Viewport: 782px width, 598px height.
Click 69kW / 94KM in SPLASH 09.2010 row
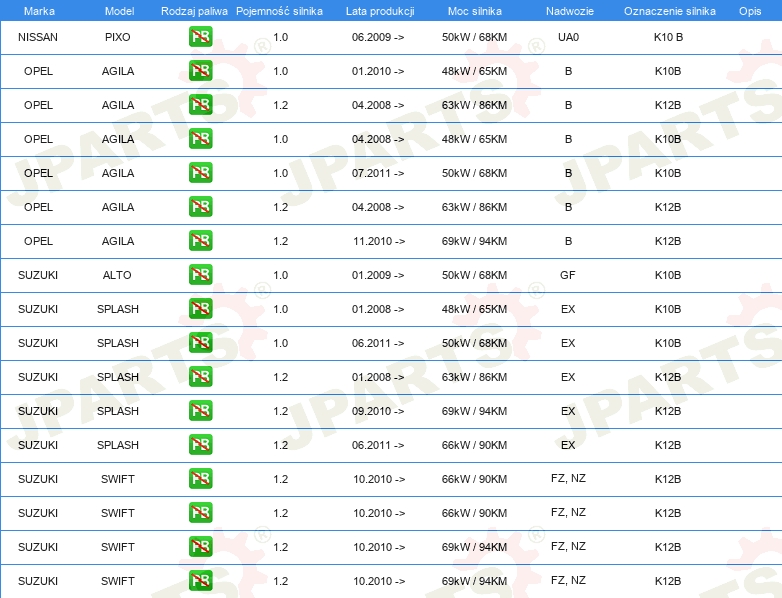(474, 411)
